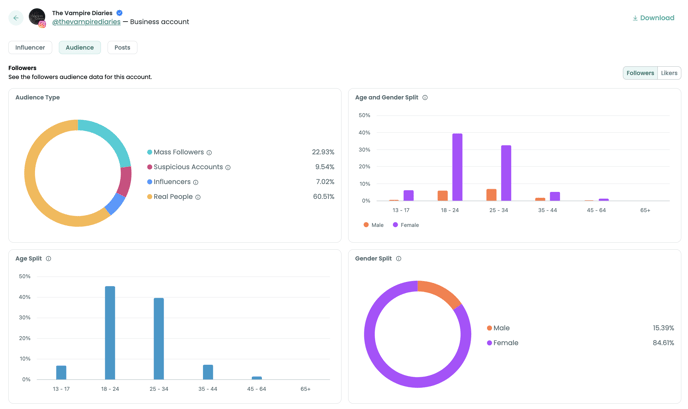This screenshot has width=688, height=409.
Task: Open the Posts tab
Action: point(122,47)
